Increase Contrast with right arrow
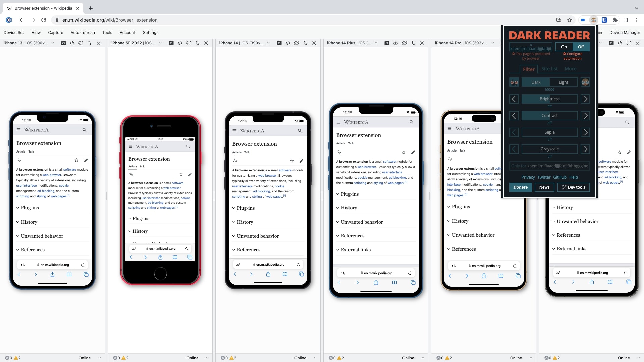644x362 pixels. tap(585, 116)
